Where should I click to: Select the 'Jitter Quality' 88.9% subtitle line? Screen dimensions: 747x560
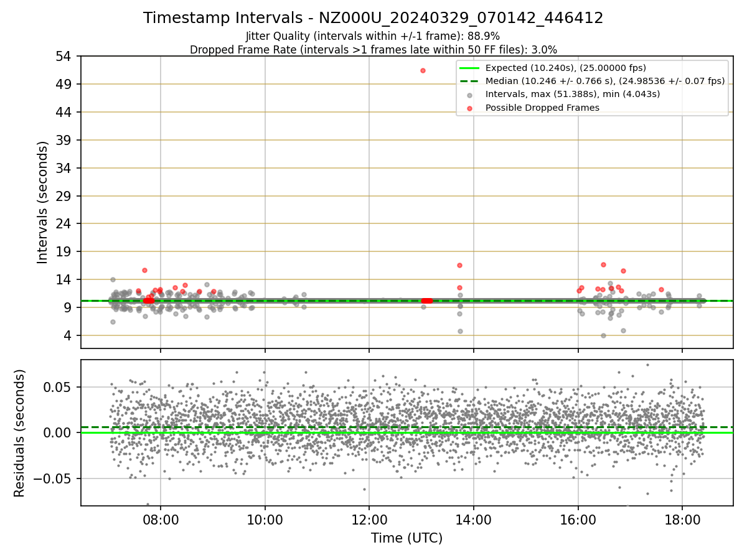(x=373, y=36)
